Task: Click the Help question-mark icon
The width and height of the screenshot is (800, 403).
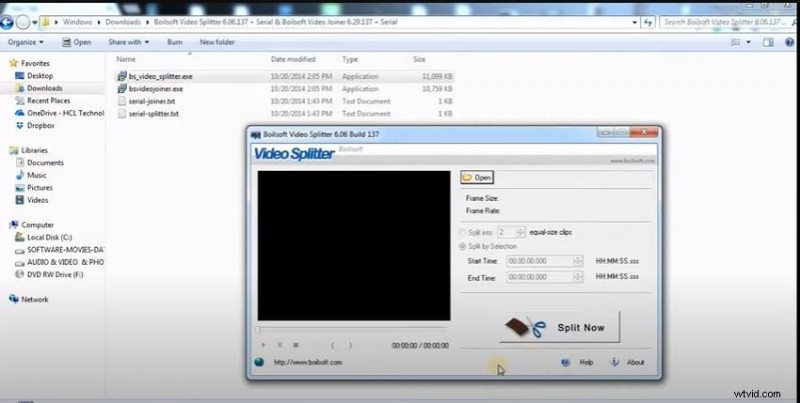Action: (565, 362)
